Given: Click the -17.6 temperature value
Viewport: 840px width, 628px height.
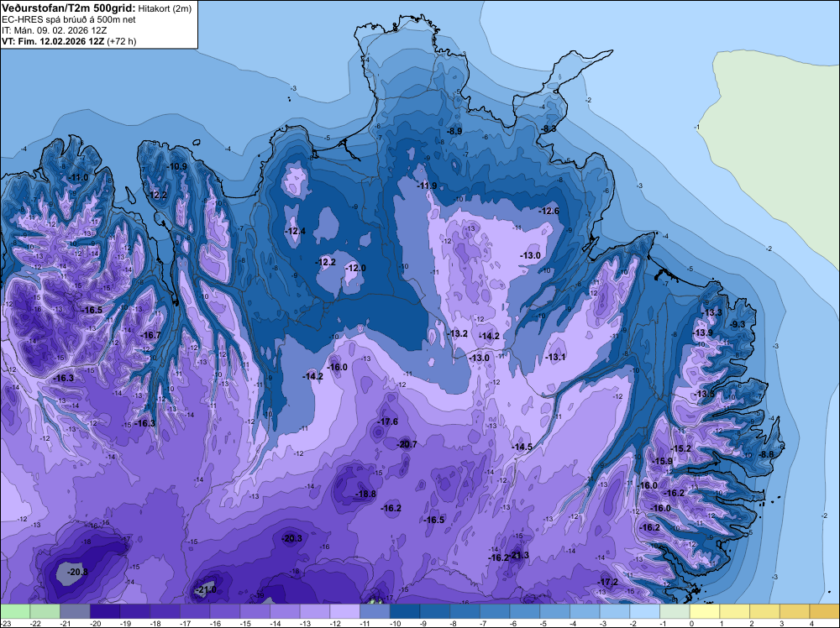Looking at the screenshot, I should coord(388,421).
